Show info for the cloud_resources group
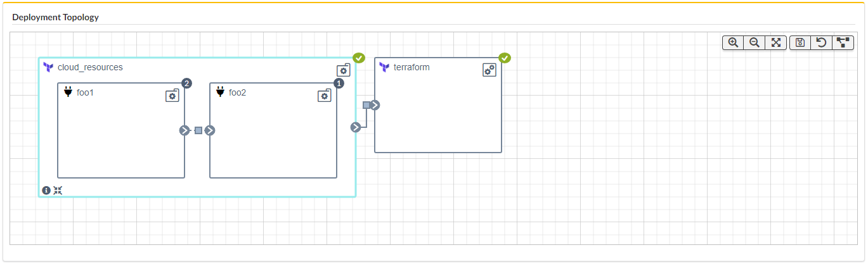The image size is (868, 264). pyautogui.click(x=46, y=190)
